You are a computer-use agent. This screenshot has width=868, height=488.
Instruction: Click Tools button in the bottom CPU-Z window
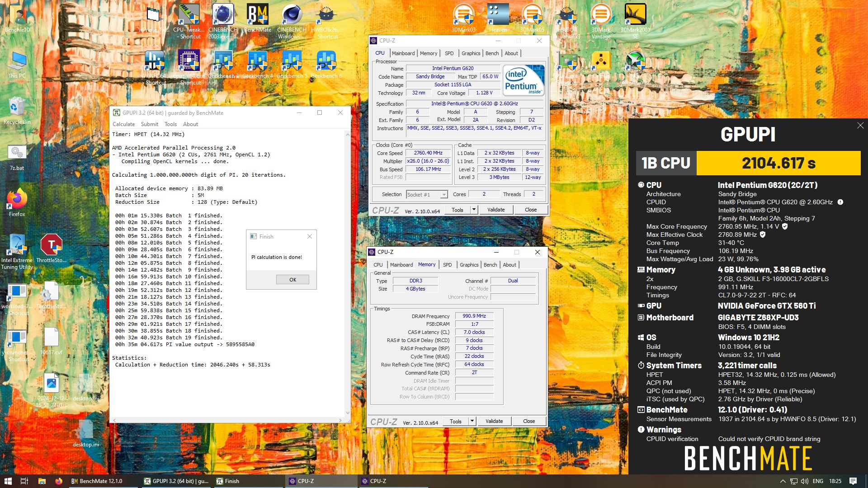coord(456,421)
